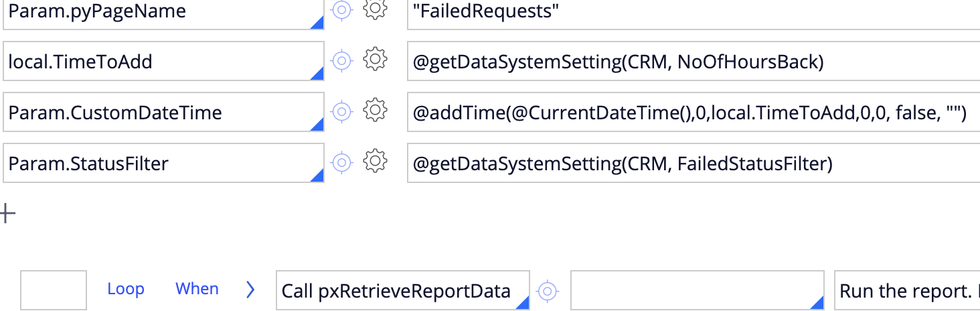Screen dimensions: 980x311
Task: Open gear settings for Param.CustomDateTime row
Action: tap(375, 110)
